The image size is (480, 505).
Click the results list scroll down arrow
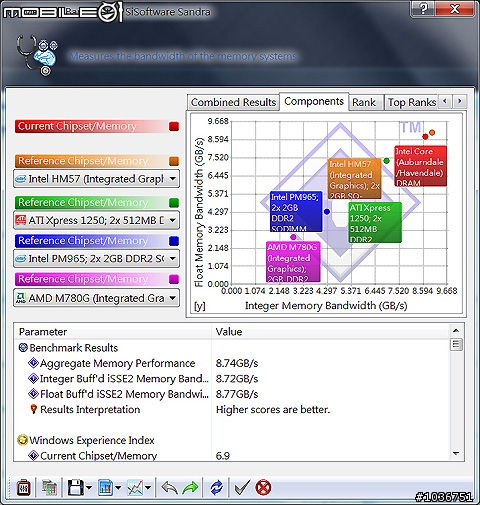tap(456, 453)
